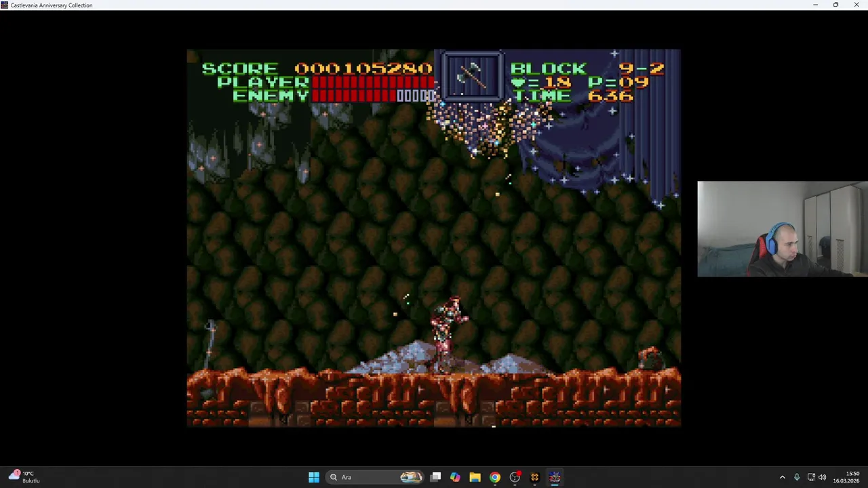The height and width of the screenshot is (488, 868).
Task: Click the hearts count reading 18
Action: tap(540, 82)
